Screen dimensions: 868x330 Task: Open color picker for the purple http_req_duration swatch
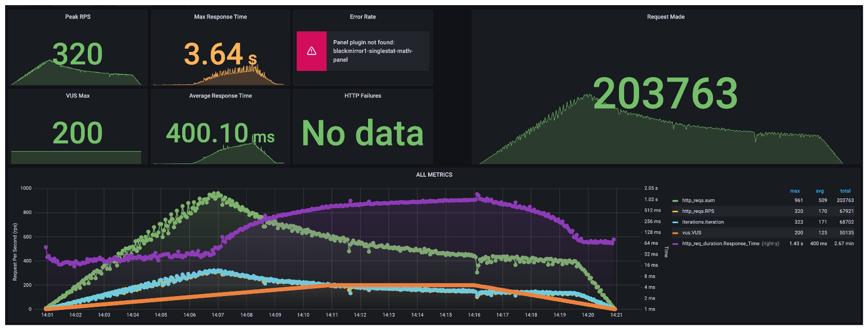(676, 244)
